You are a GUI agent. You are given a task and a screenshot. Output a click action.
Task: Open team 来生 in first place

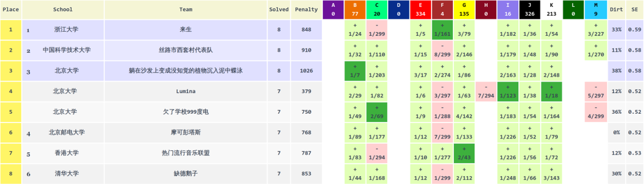(x=186, y=30)
